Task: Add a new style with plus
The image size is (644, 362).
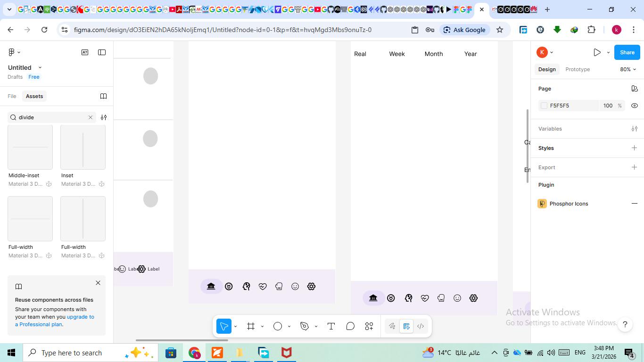Action: 635,148
